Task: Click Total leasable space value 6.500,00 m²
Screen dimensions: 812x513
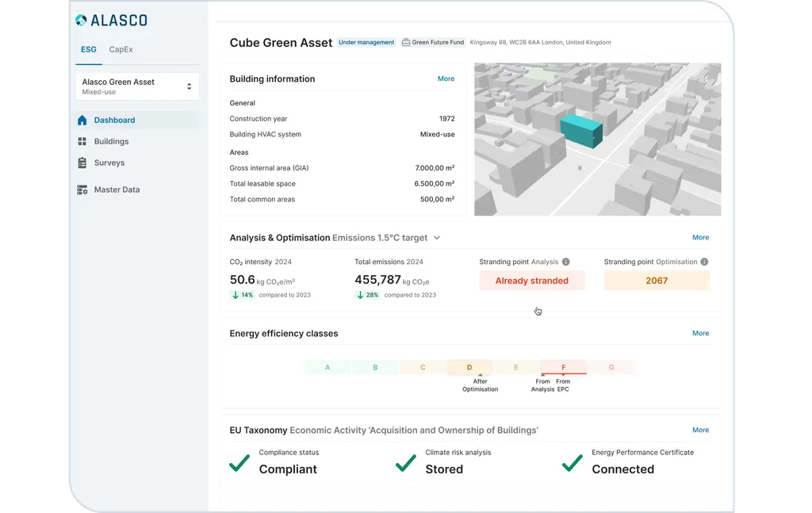Action: click(434, 183)
